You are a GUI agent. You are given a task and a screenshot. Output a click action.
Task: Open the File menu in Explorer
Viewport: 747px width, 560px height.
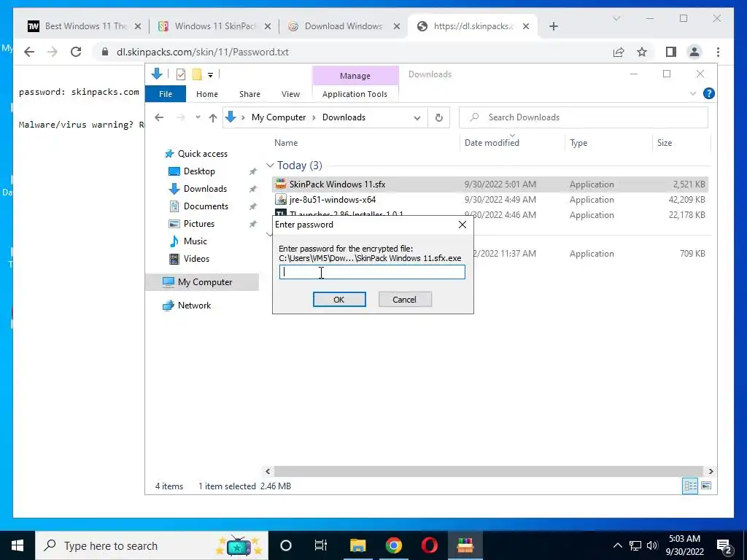tap(166, 94)
